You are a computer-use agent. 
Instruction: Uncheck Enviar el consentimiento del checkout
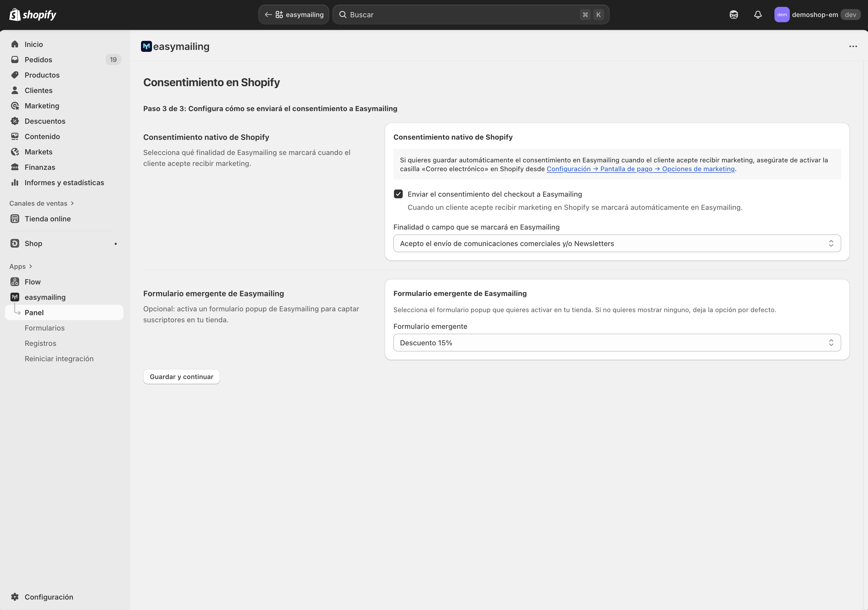point(398,194)
